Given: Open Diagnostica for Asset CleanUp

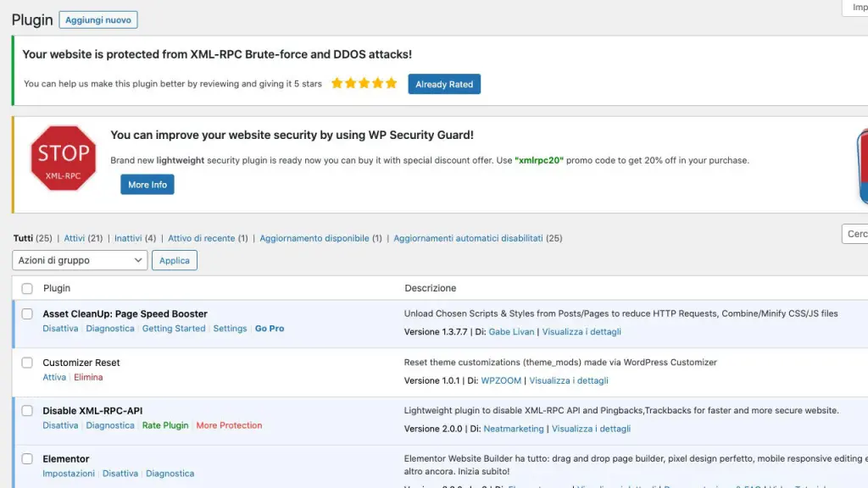Looking at the screenshot, I should (x=110, y=328).
